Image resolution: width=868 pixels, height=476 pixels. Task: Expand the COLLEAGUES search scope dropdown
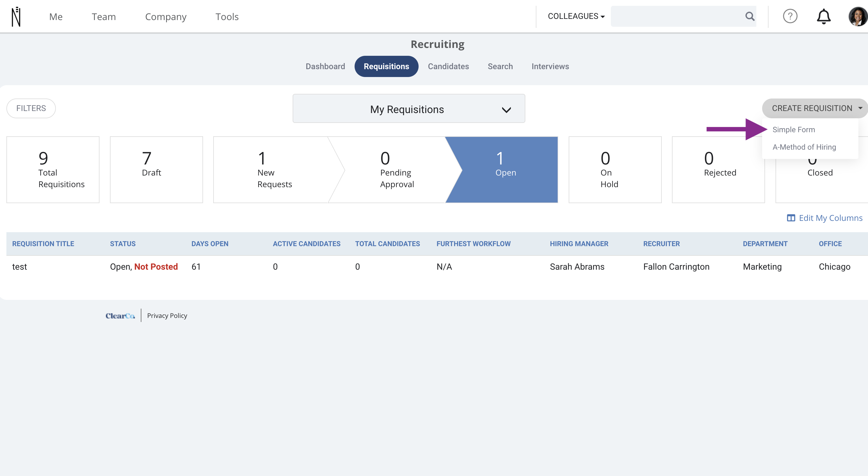click(x=576, y=16)
